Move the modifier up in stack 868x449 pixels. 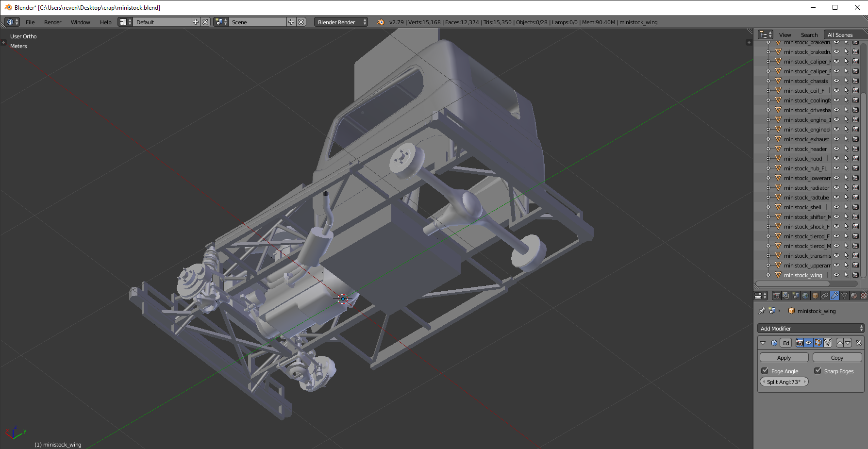tap(840, 343)
